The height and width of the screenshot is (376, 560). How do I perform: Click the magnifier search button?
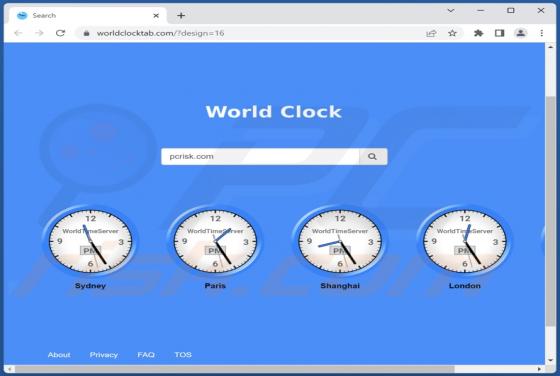point(373,156)
